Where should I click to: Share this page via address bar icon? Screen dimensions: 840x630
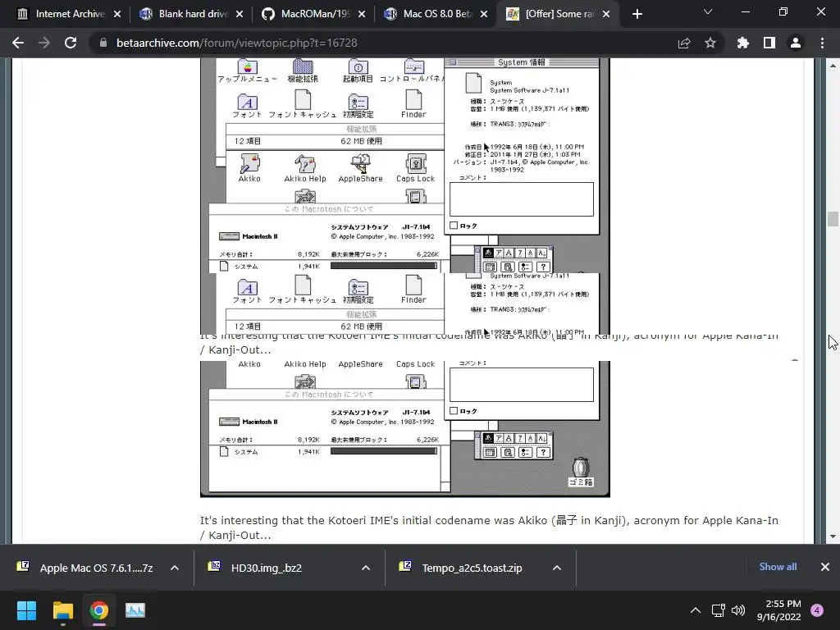point(684,43)
